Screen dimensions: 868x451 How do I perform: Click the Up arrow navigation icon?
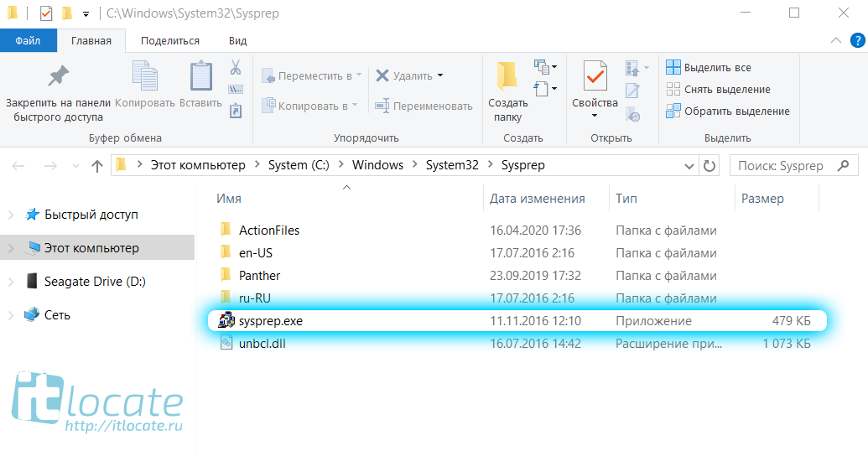pos(97,165)
